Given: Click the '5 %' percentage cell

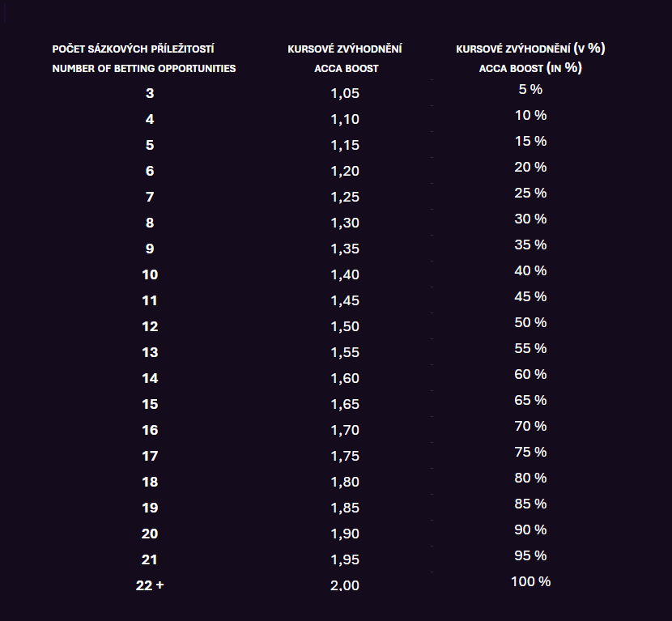Looking at the screenshot, I should pos(530,90).
